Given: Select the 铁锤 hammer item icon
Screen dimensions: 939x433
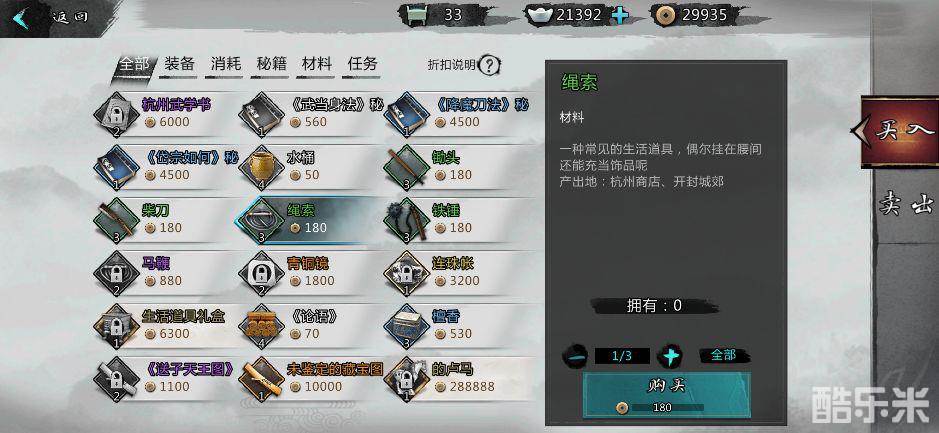Looking at the screenshot, I should pos(406,220).
